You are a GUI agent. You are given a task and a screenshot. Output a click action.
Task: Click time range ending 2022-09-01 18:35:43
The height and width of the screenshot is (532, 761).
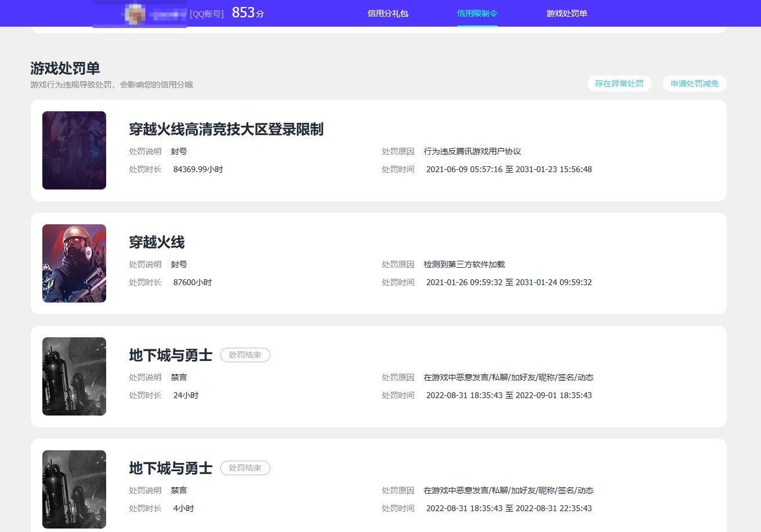pos(509,396)
